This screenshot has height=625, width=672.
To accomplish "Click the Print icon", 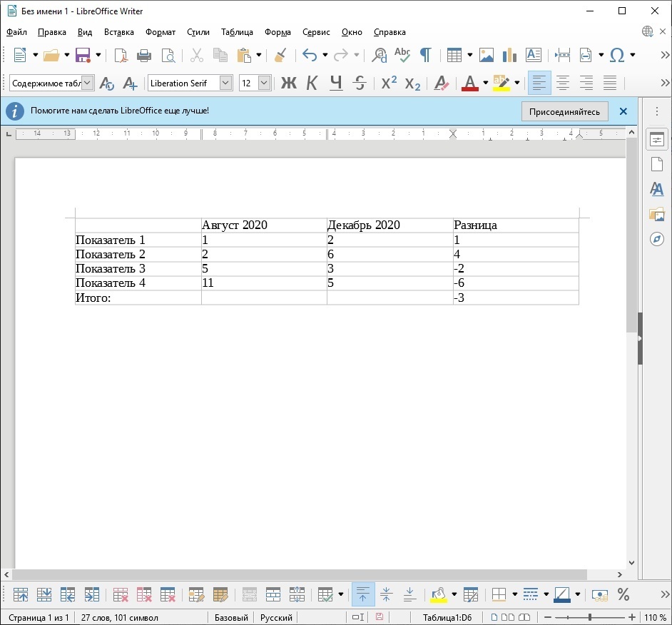I will click(144, 55).
